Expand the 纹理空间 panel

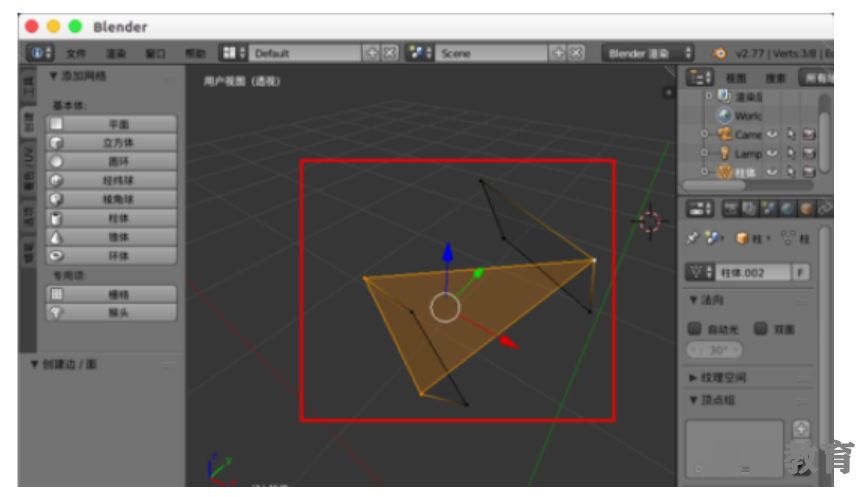pos(694,377)
